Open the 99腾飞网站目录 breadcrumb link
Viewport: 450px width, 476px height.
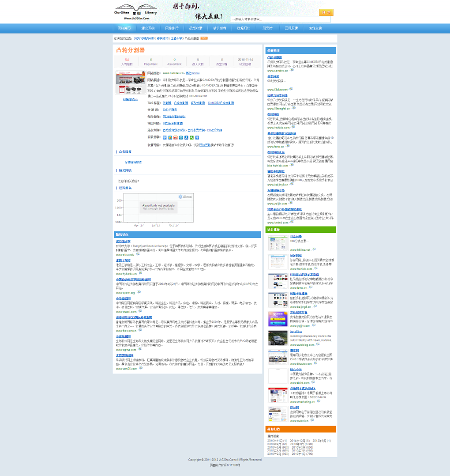(x=144, y=38)
